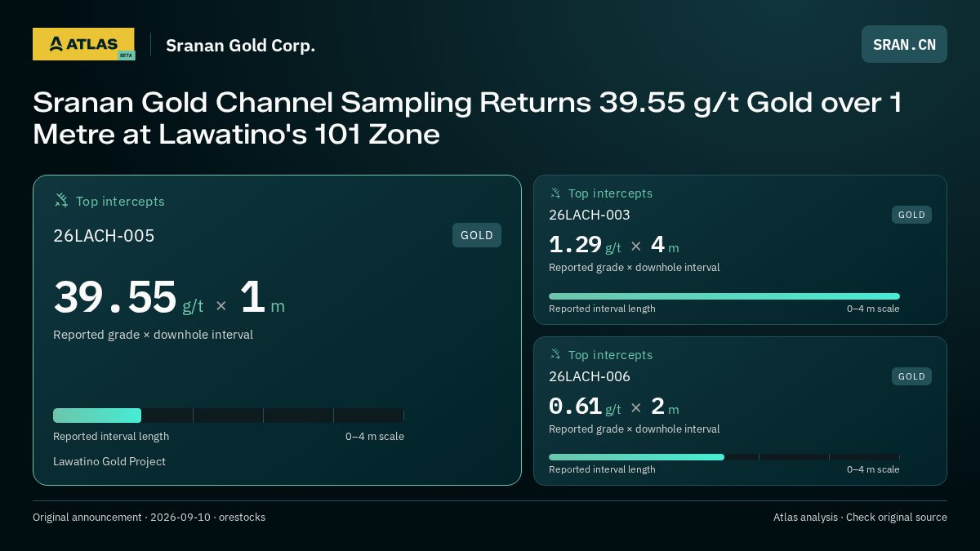The image size is (980, 551).
Task: Click the Reported interval length label in 26LACH-003 card
Action: pyautogui.click(x=602, y=309)
